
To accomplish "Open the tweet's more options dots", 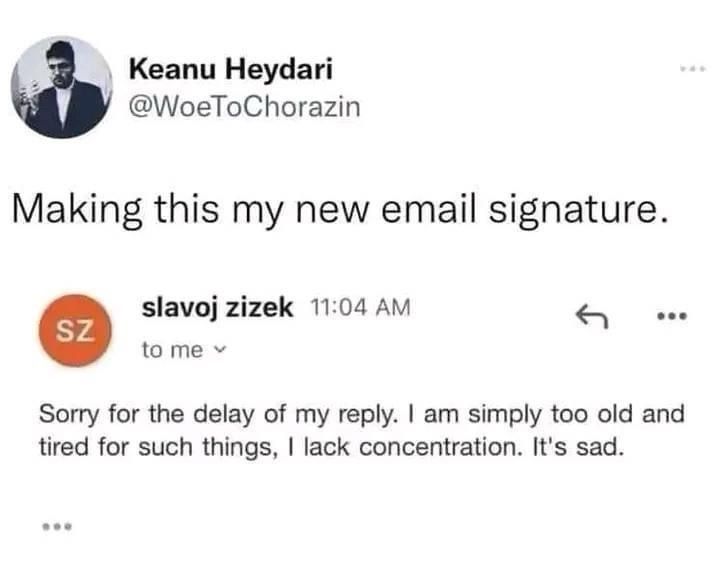I will point(695,69).
